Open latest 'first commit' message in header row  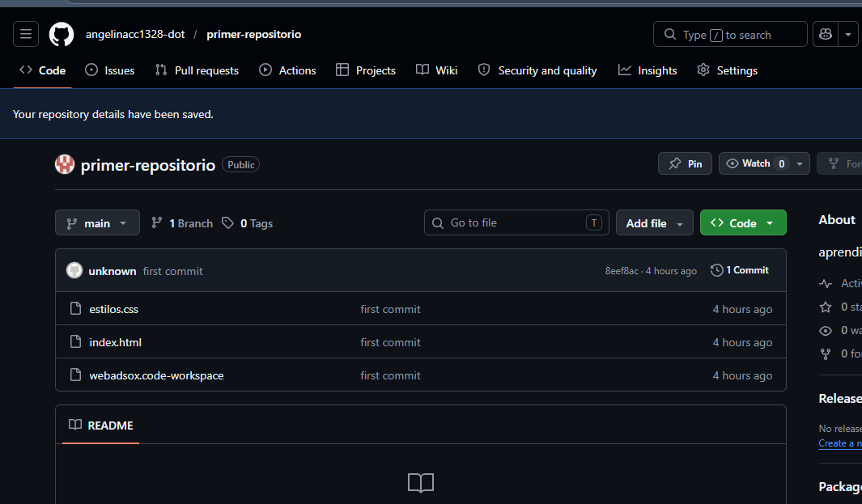(172, 271)
